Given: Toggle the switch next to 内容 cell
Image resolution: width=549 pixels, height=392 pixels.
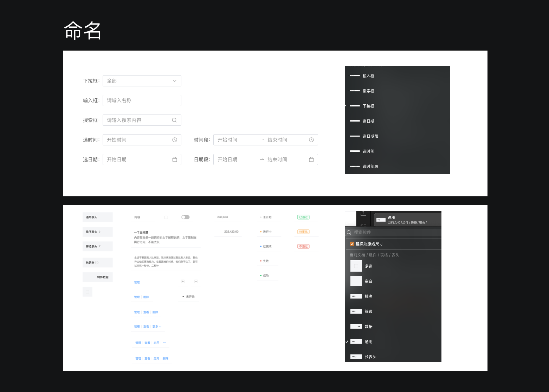Looking at the screenshot, I should coord(185,217).
